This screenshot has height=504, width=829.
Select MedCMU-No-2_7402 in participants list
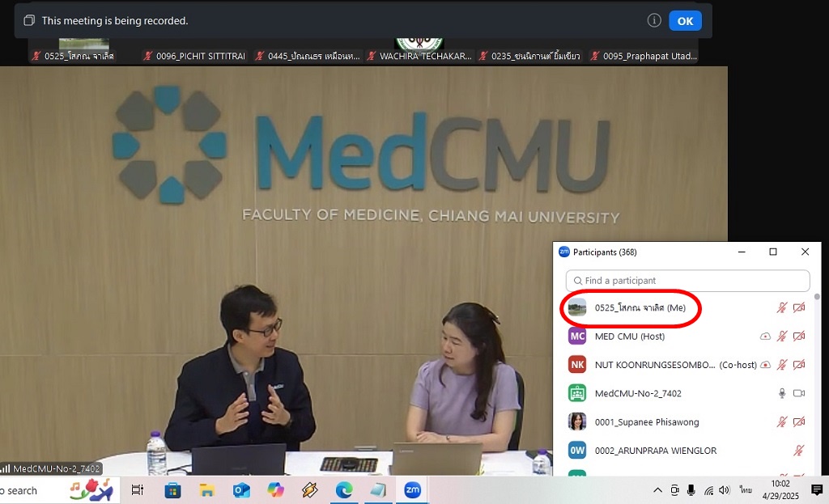[x=687, y=393]
